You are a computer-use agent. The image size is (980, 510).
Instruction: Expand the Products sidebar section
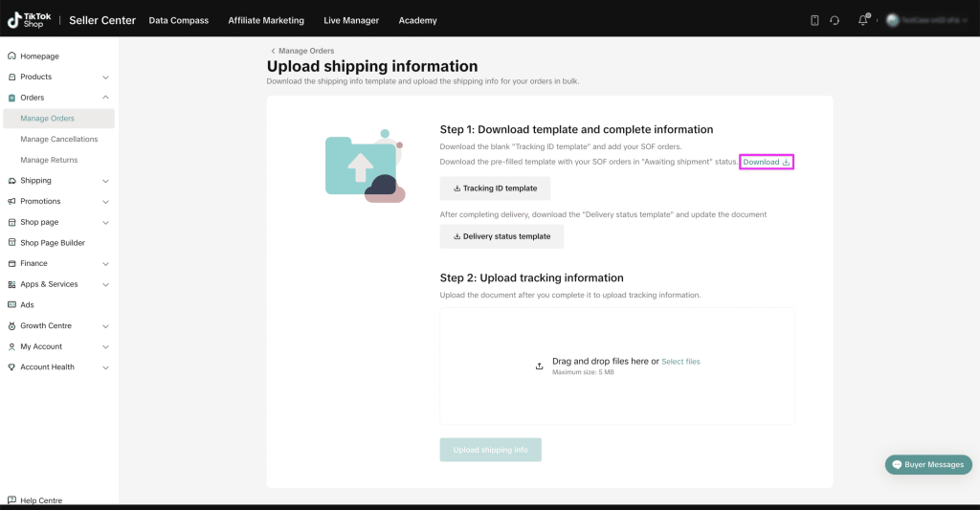tap(105, 78)
